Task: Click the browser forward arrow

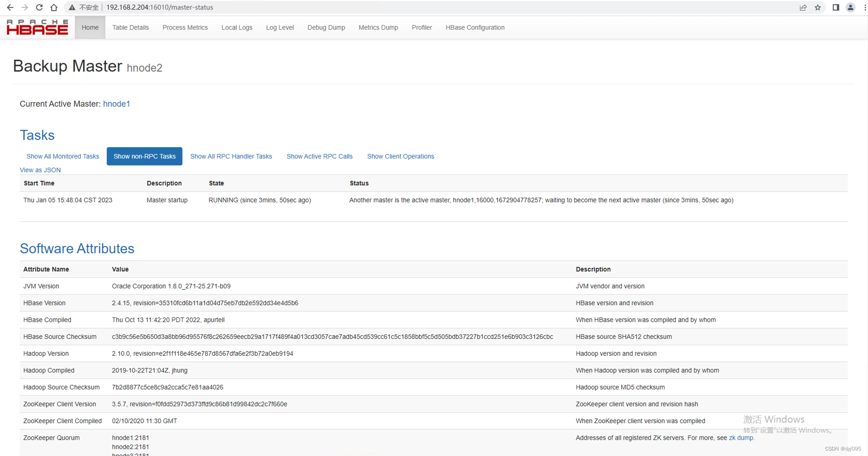Action: (x=25, y=7)
